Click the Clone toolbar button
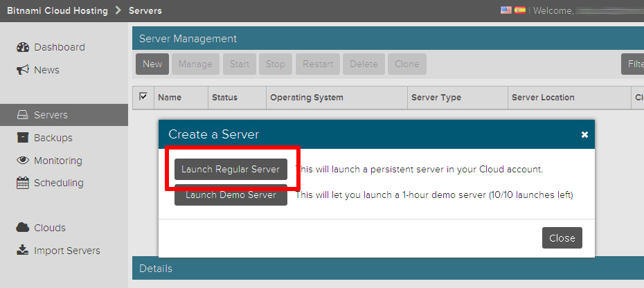This screenshot has width=644, height=288. (407, 64)
